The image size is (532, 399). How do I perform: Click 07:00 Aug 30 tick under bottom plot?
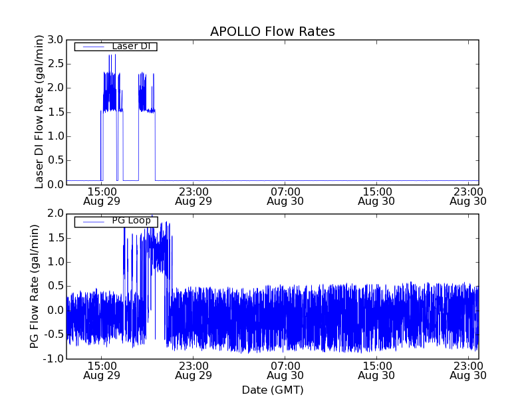pyautogui.click(x=285, y=370)
